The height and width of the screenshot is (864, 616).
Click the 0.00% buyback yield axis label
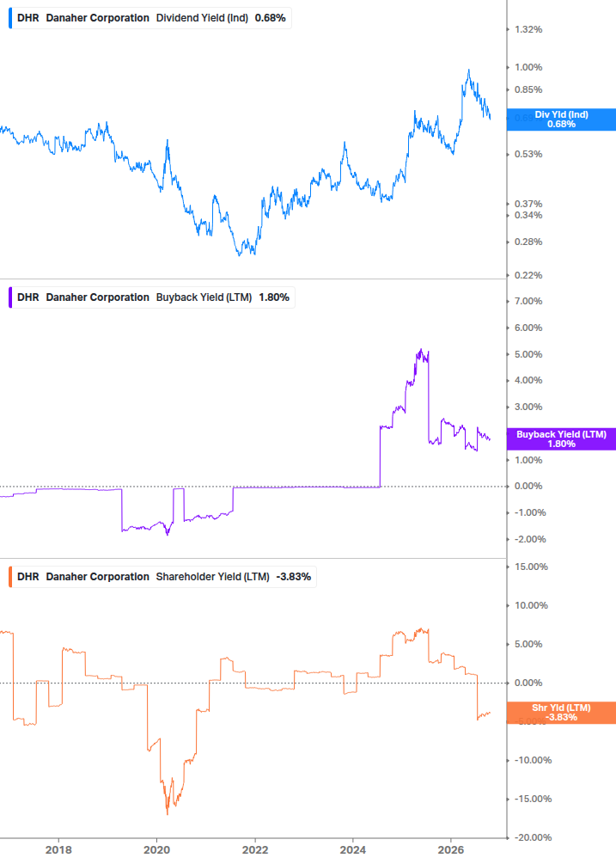(x=528, y=486)
